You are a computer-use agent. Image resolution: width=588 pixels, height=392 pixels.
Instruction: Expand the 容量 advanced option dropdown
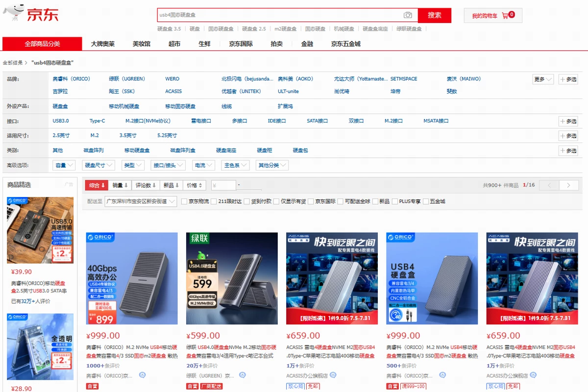(64, 165)
